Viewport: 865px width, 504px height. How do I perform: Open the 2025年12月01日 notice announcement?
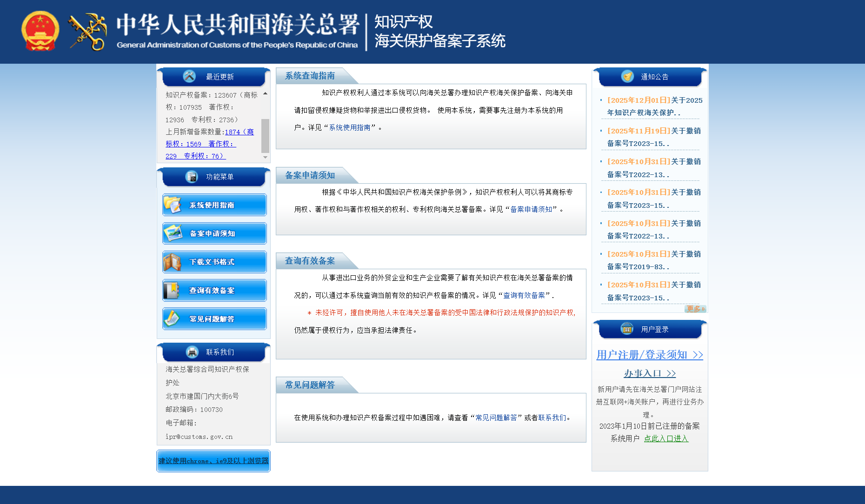pos(653,106)
